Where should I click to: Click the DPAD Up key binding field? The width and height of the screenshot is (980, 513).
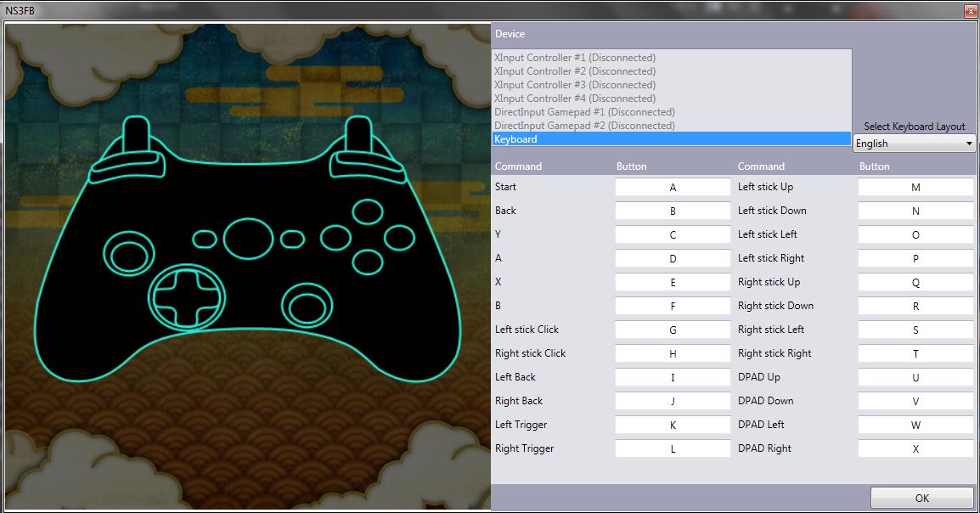pos(915,377)
